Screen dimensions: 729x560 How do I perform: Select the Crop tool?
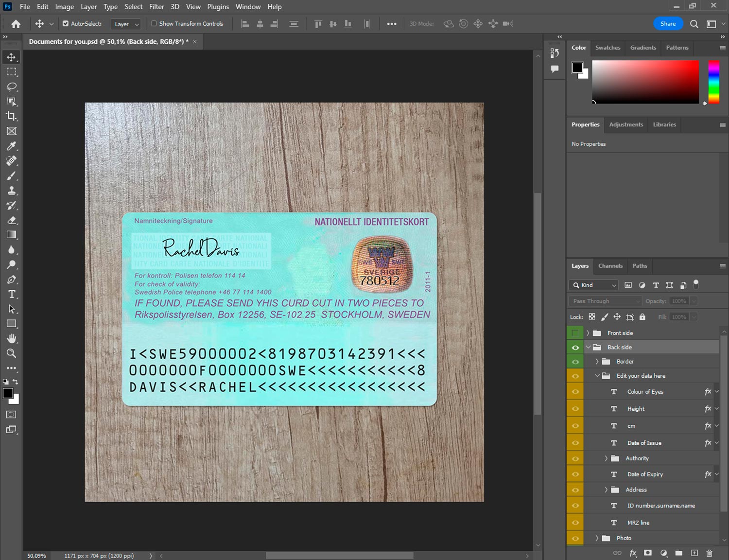(x=12, y=116)
